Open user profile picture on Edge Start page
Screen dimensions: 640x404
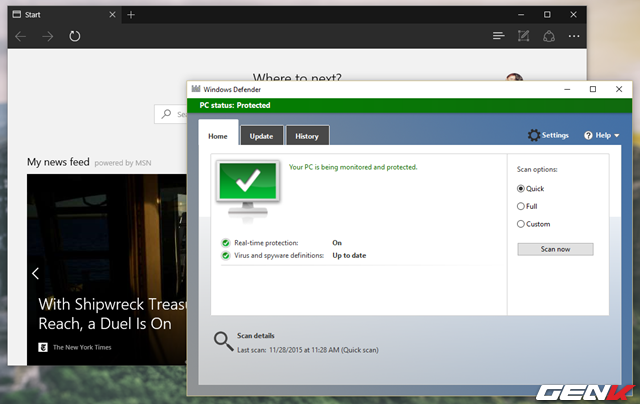514,77
